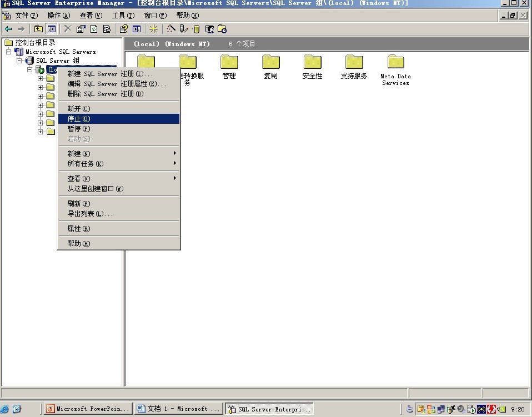
Task: Collapse the Microsoft SQL Servers tree node
Action: click(9, 52)
